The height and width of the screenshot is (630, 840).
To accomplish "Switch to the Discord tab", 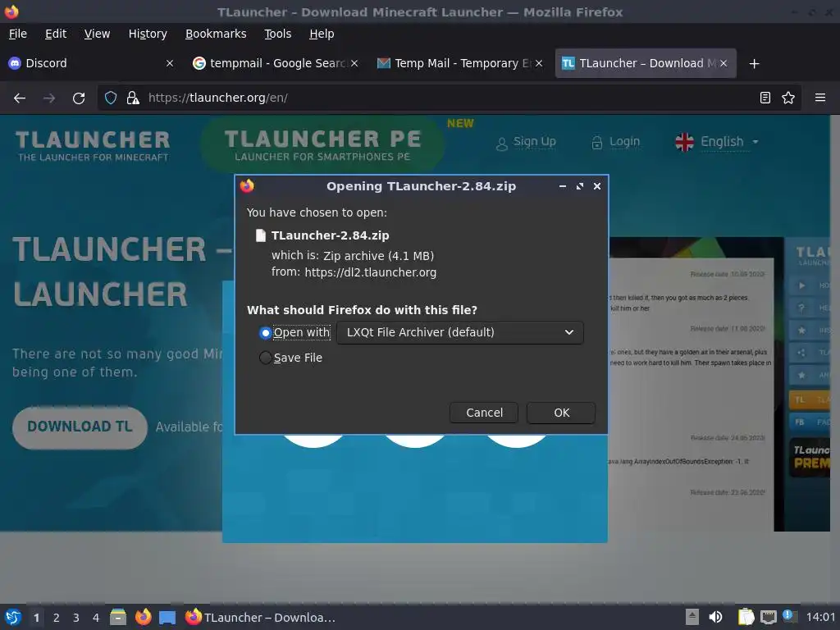I will (x=85, y=63).
